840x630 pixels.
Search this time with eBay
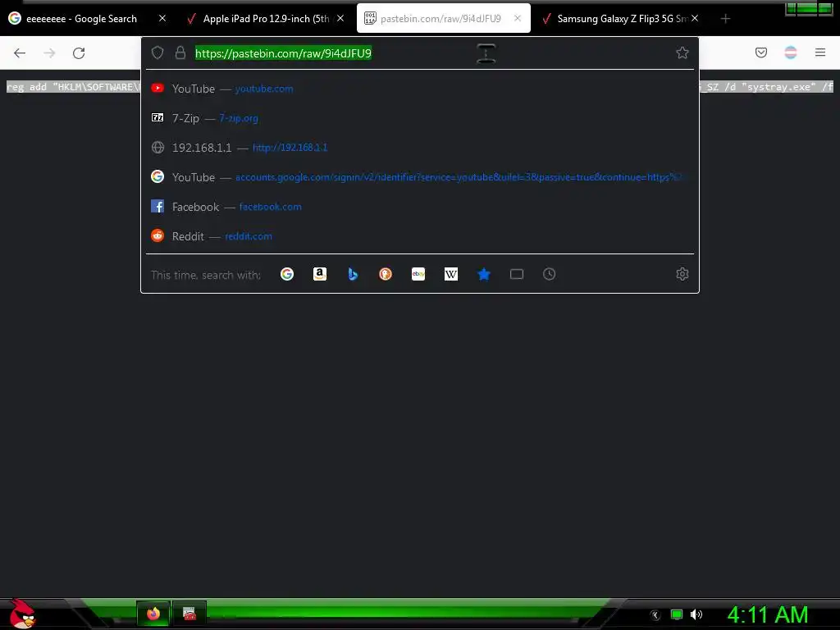click(418, 274)
